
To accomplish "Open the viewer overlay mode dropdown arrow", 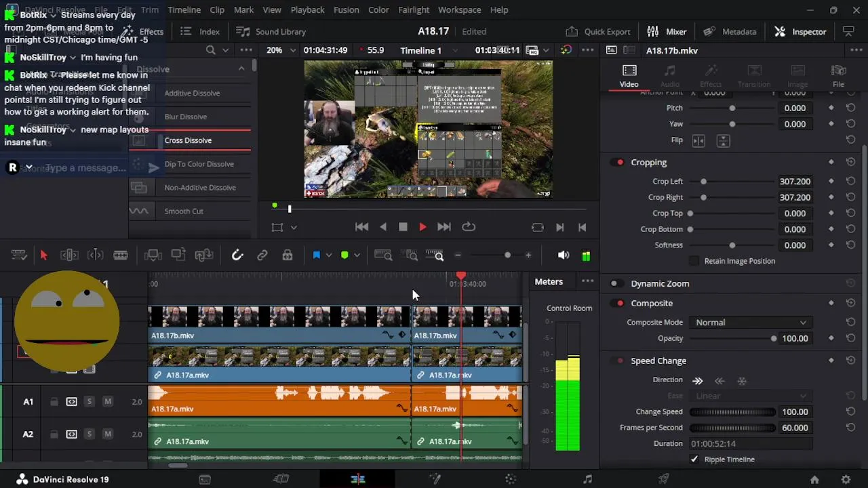I will (x=294, y=228).
